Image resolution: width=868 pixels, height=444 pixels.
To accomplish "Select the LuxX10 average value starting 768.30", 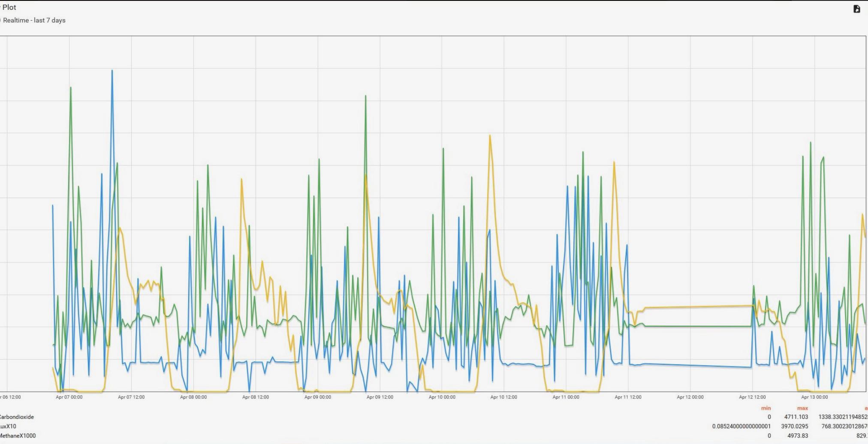I will pos(845,426).
